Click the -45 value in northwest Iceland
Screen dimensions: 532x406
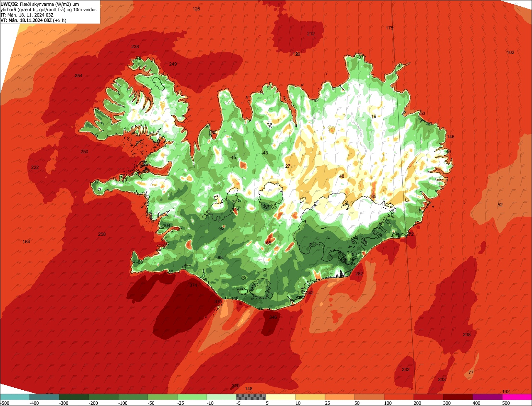click(x=233, y=157)
